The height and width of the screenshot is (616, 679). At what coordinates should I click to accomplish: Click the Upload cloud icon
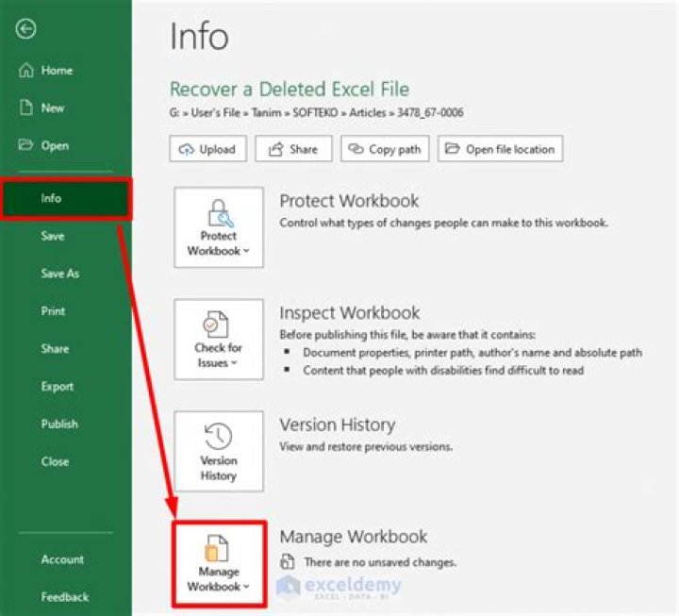click(x=186, y=149)
